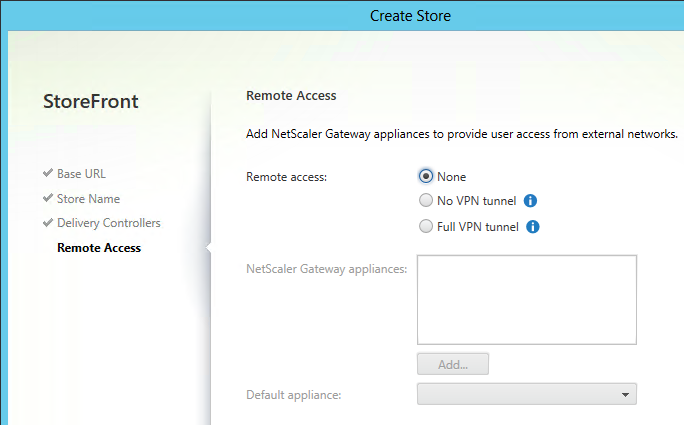684x425 pixels.
Task: Click the Store Name checkmark icon
Action: click(x=48, y=198)
